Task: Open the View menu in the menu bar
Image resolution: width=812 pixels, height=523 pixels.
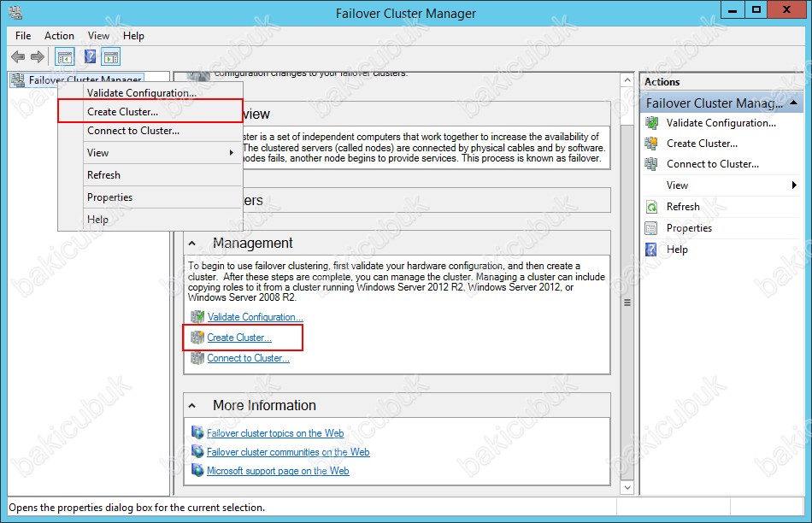Action: click(x=98, y=36)
